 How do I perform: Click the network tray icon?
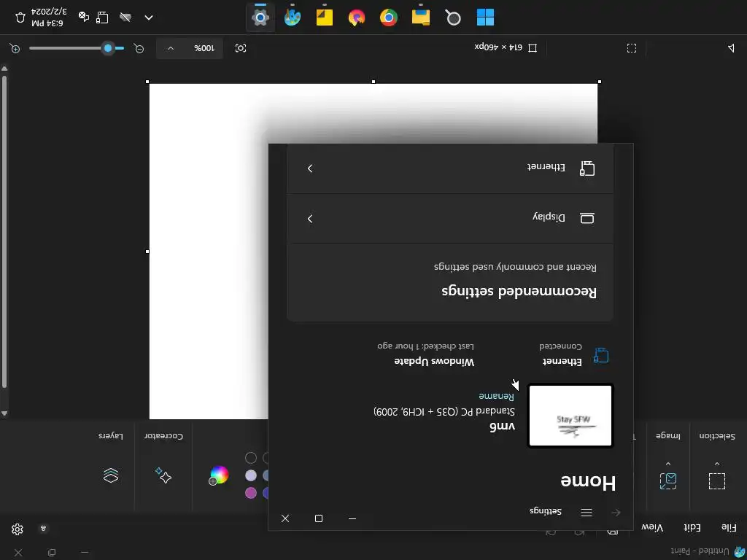click(102, 17)
